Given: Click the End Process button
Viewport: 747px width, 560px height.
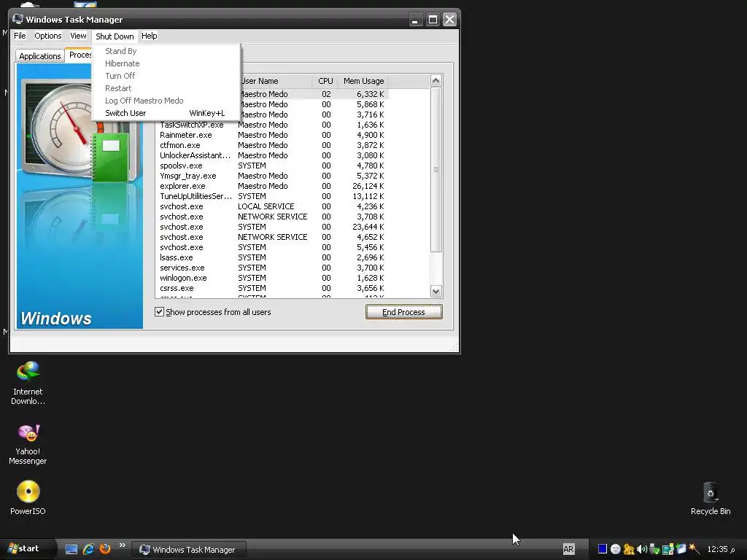Looking at the screenshot, I should click(403, 312).
